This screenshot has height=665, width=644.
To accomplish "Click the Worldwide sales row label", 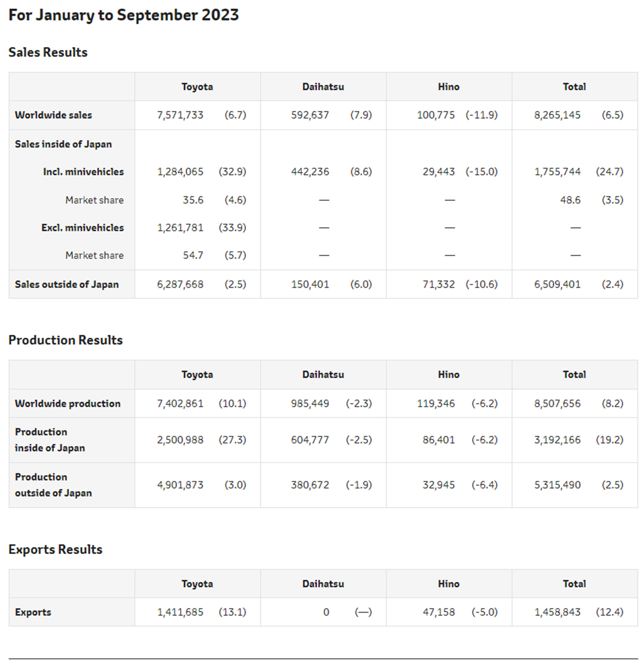I will (53, 115).
